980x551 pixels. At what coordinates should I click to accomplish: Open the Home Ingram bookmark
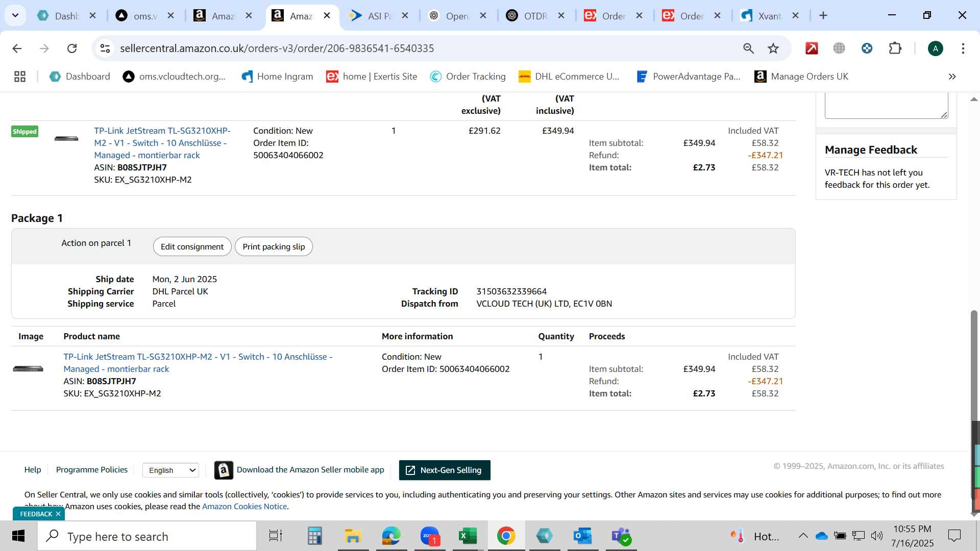click(x=277, y=77)
